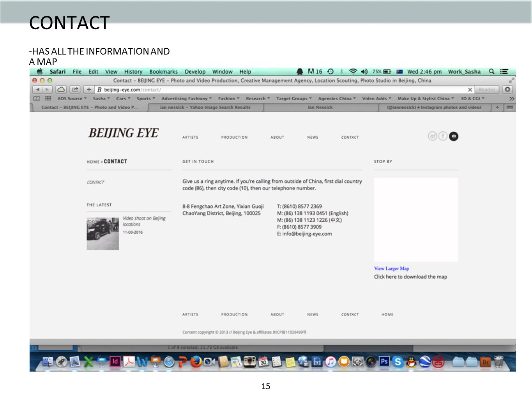Screen dimensions: 532x399
Task: Expand the Sports bookmarks folder
Action: (x=146, y=99)
